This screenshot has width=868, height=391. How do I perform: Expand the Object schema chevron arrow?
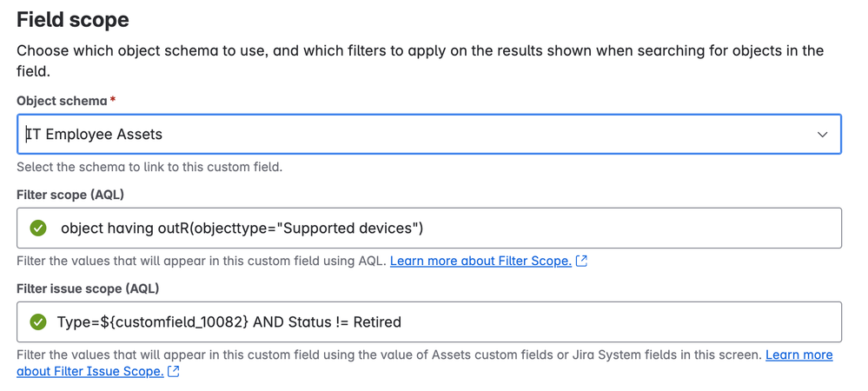point(822,135)
